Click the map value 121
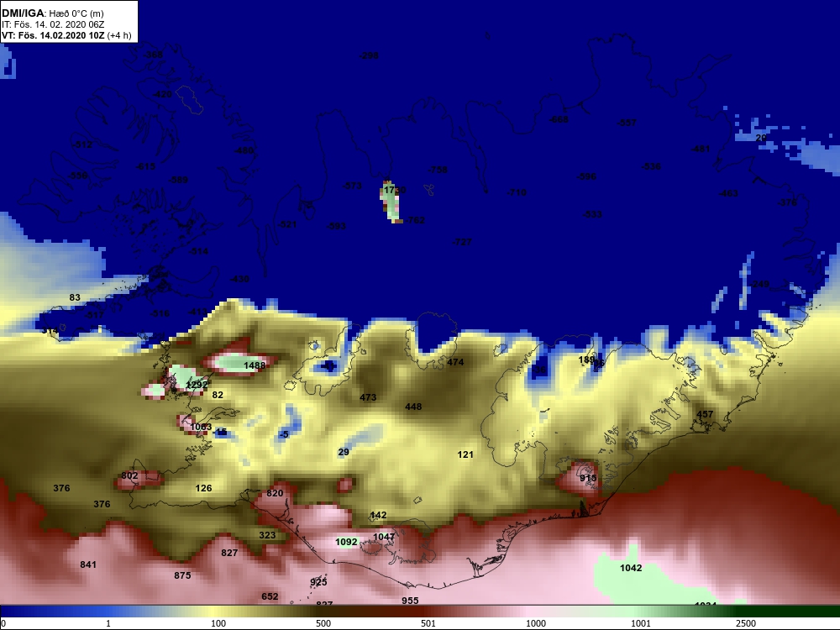 465,454
